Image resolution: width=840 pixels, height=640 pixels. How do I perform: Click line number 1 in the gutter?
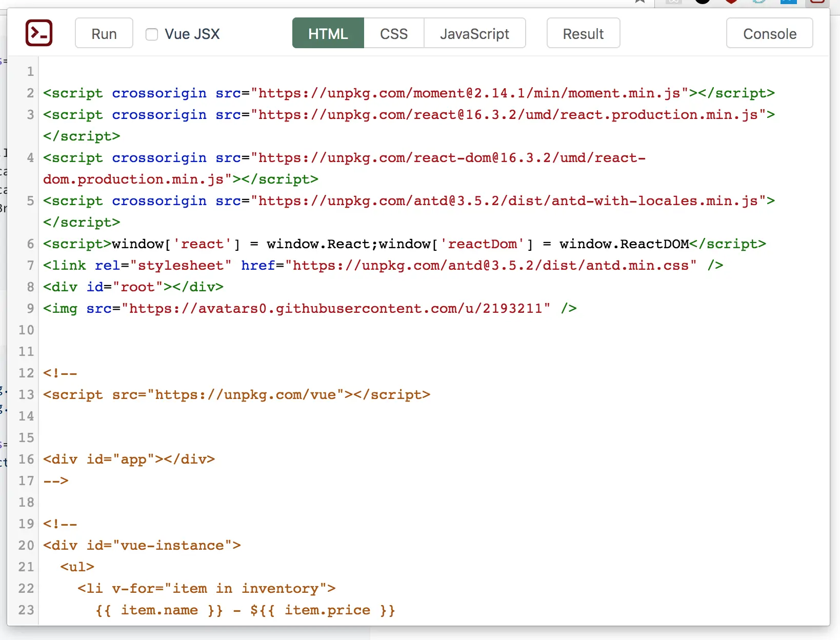30,72
